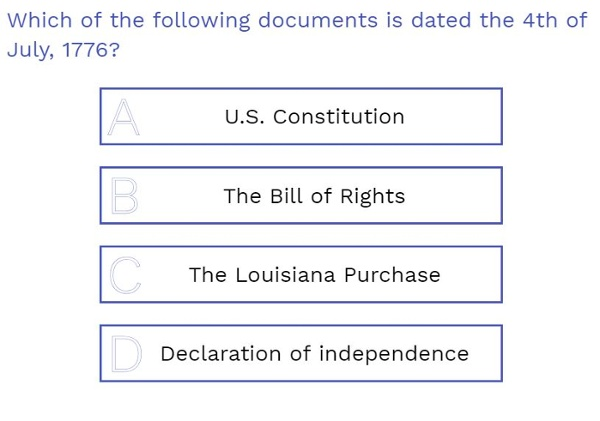Click the U.S. abbreviation in option A
This screenshot has width=600, height=421.
tap(245, 117)
